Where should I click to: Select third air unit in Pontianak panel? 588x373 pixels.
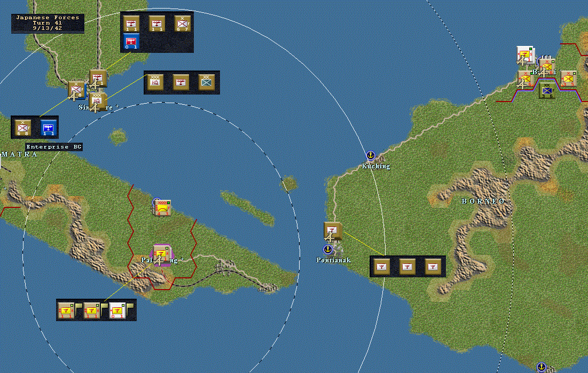(x=433, y=267)
